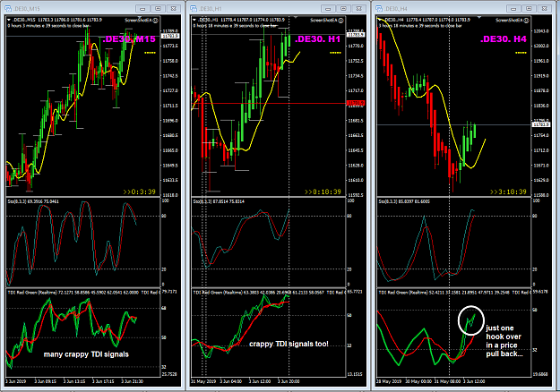Click the >>3:18:39 countdown timer on H4 chart
This screenshot has height=392, width=560.
[508, 192]
